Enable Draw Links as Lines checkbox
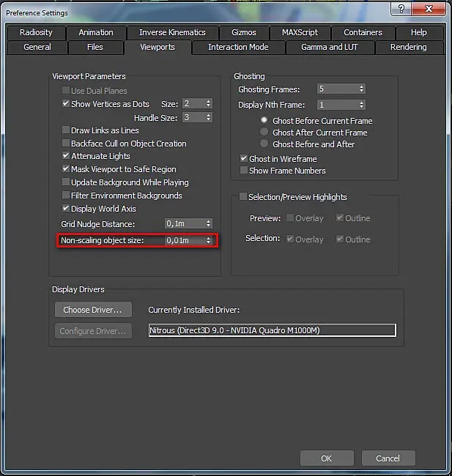The height and width of the screenshot is (476, 452). 66,130
